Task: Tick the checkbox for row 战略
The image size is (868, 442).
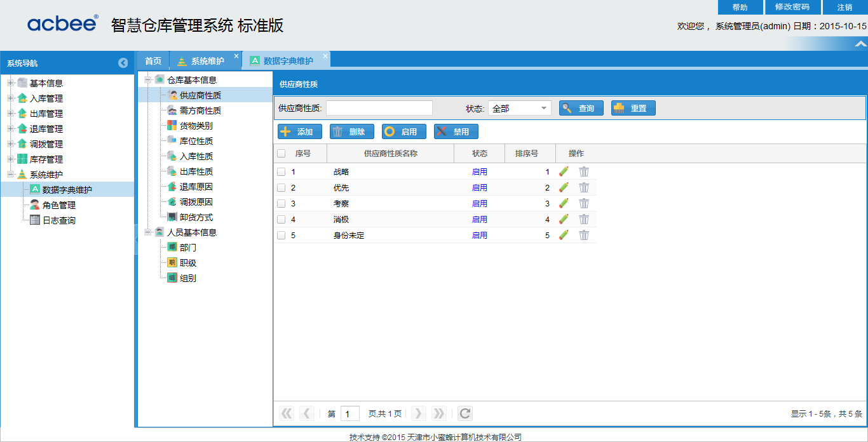Action: point(281,171)
